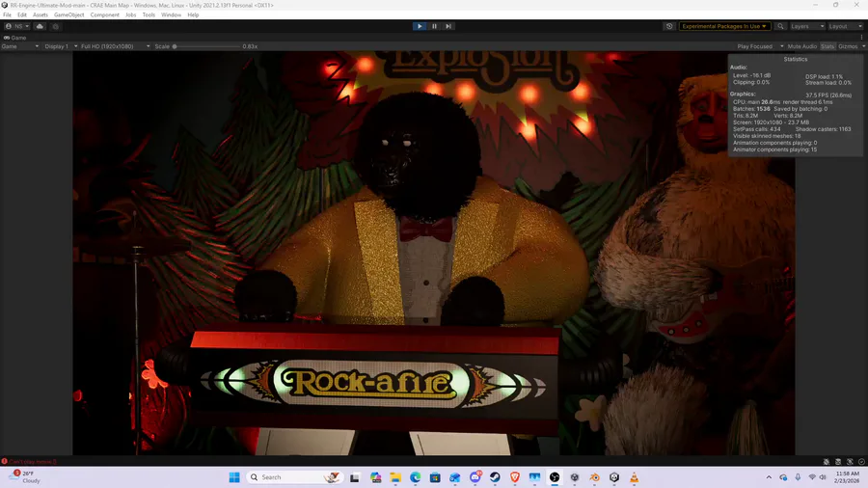The width and height of the screenshot is (868, 488).
Task: Toggle the Stats overlay button
Action: click(x=827, y=46)
